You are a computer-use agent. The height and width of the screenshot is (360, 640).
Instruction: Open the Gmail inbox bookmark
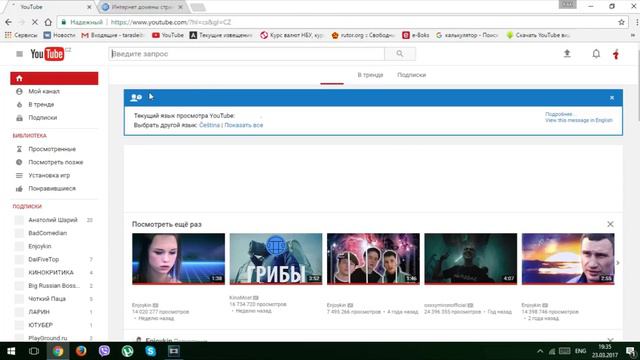(x=112, y=36)
